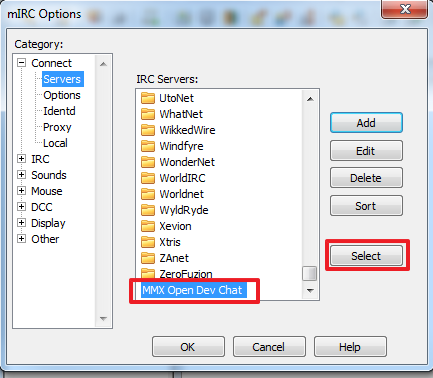Screen dimensions: 433x378
Task: Click the ZAnet folder icon
Action: 148,258
